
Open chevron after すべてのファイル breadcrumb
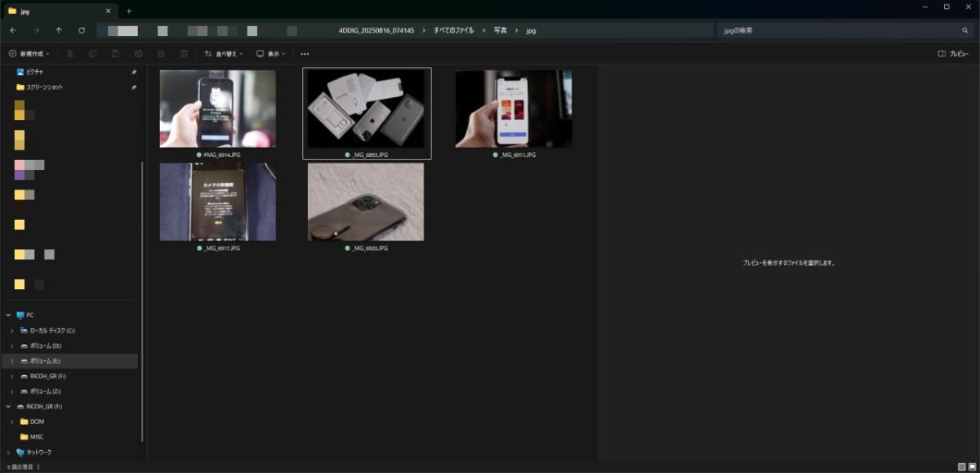(x=483, y=30)
